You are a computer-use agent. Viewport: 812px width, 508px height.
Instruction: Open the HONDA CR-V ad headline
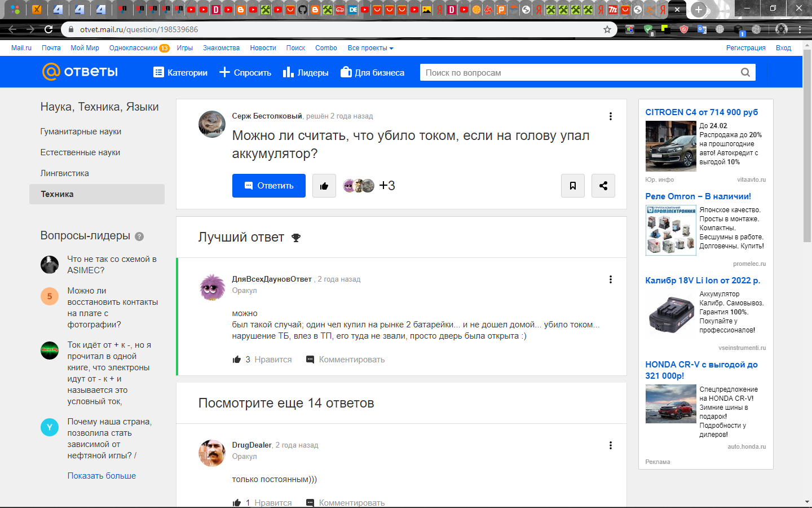(701, 370)
